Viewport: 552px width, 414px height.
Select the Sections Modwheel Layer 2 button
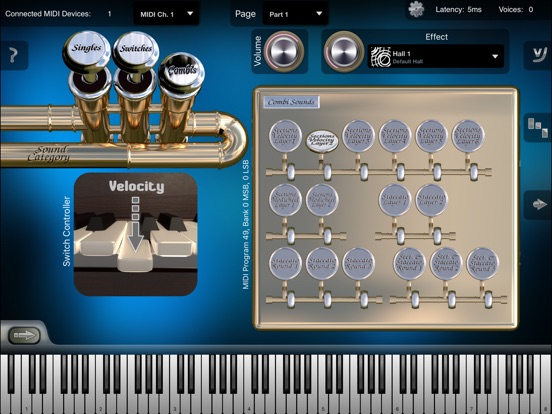click(x=322, y=200)
